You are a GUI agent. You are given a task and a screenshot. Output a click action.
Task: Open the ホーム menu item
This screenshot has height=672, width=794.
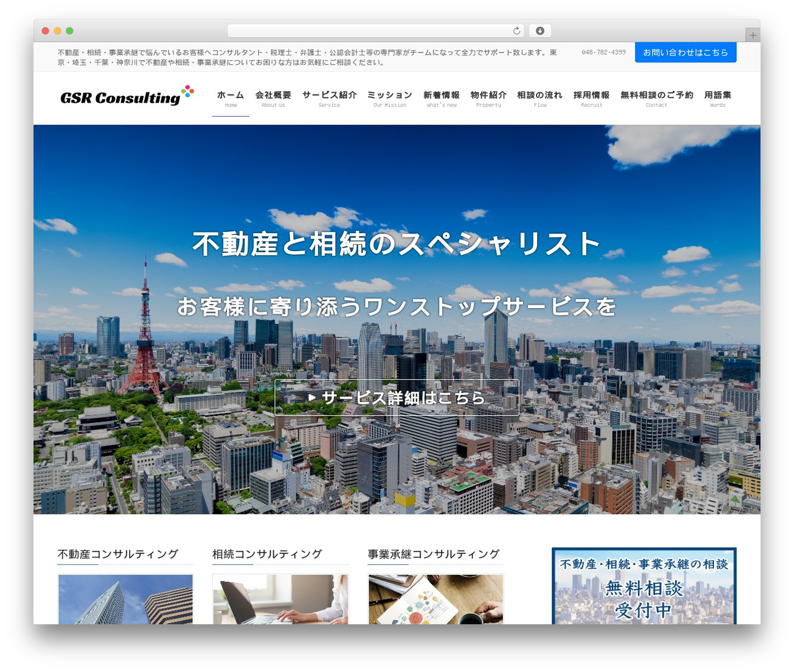(231, 99)
